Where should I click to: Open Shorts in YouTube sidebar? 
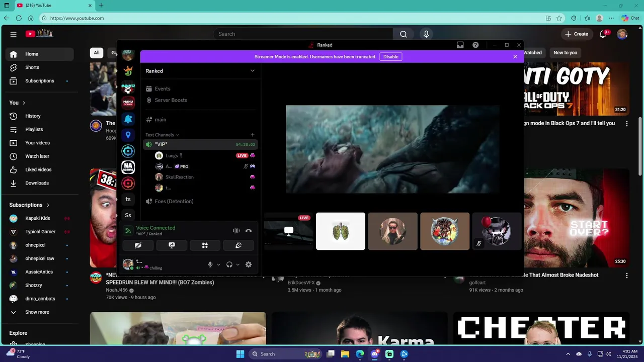point(40,67)
